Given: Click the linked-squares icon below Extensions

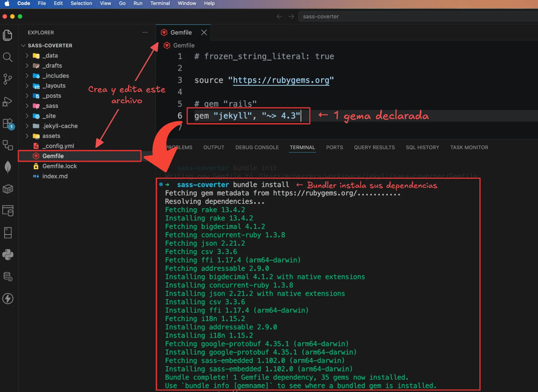Looking at the screenshot, I should [8, 145].
